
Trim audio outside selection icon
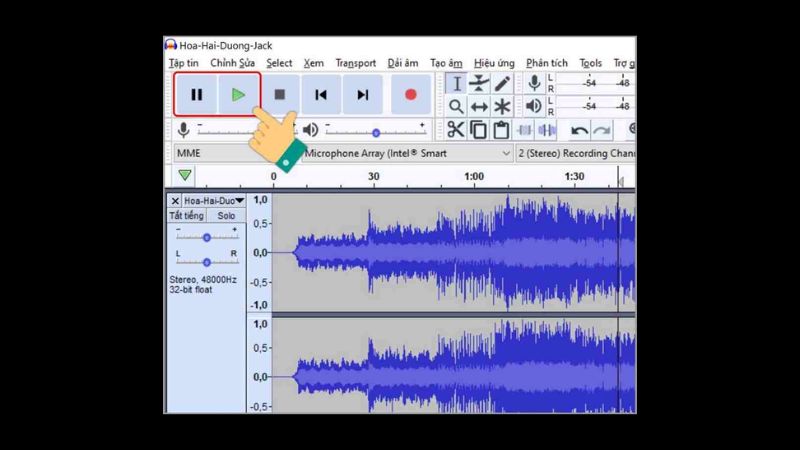pyautogui.click(x=524, y=130)
